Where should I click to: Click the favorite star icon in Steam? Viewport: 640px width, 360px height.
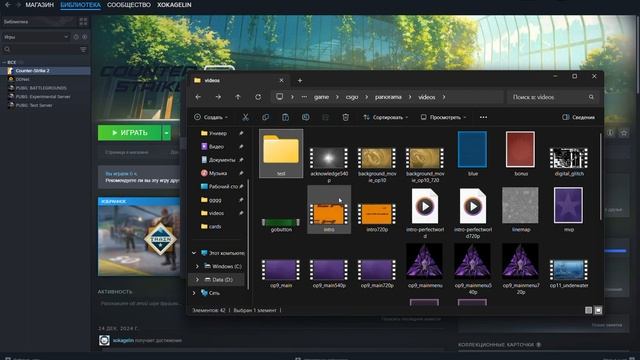pos(624,133)
